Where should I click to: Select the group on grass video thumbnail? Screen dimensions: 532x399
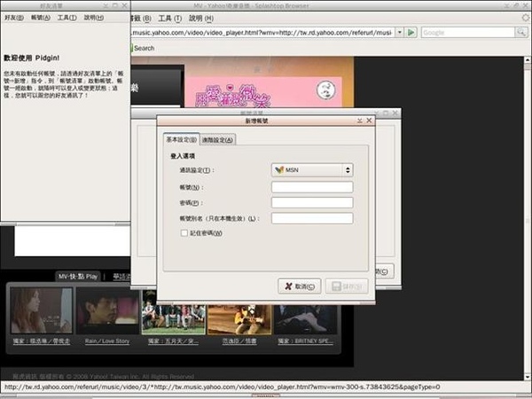(174, 312)
